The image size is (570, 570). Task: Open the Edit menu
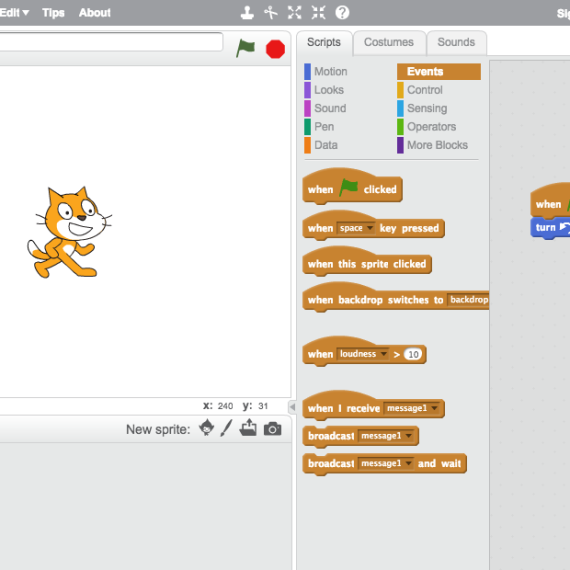coord(15,13)
